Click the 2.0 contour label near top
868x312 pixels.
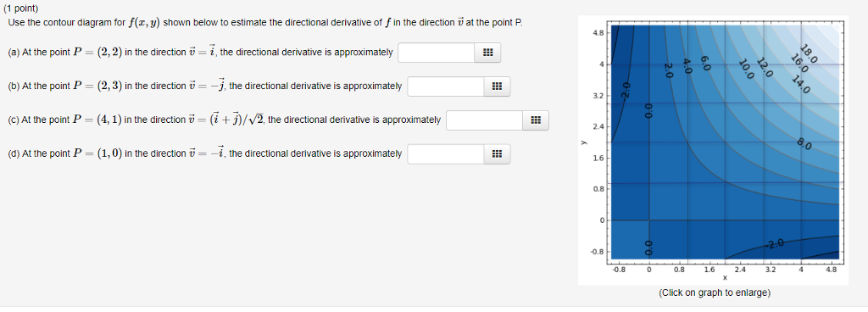click(x=668, y=70)
